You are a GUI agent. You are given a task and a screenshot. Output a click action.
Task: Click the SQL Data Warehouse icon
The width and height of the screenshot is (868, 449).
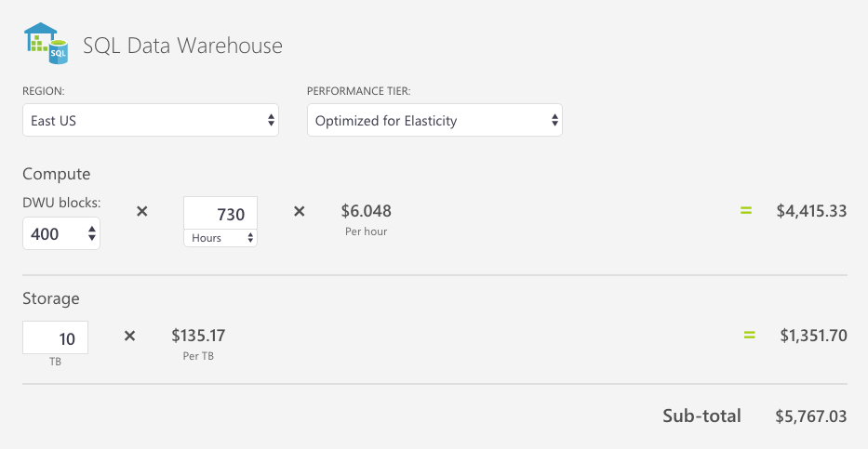point(46,44)
